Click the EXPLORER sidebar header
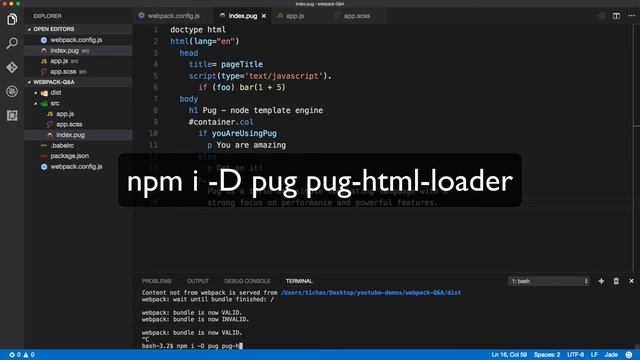Screen dimensions: 640x360 (47, 16)
